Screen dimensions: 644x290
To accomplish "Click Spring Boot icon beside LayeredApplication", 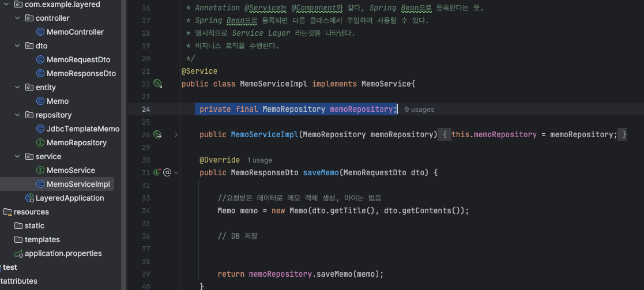I will [29, 198].
